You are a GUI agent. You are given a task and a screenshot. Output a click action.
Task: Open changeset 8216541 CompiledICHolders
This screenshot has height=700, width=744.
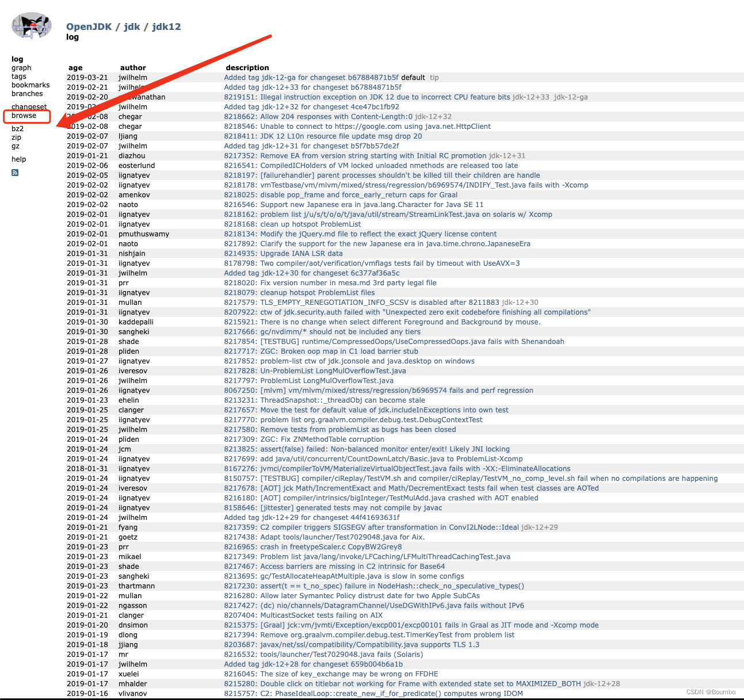pyautogui.click(x=371, y=166)
